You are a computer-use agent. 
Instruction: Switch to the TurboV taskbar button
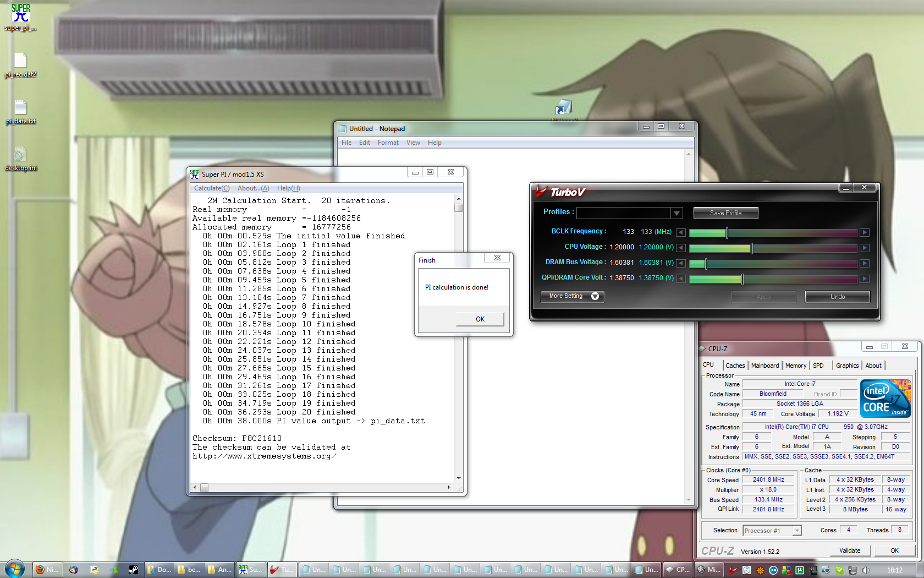coord(282,570)
